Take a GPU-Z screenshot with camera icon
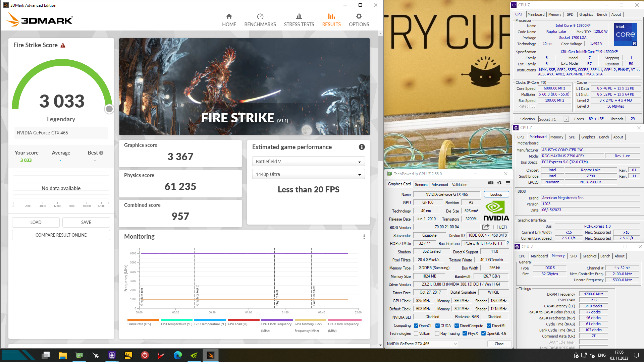Viewport: 644px width, 362px height. [490, 183]
